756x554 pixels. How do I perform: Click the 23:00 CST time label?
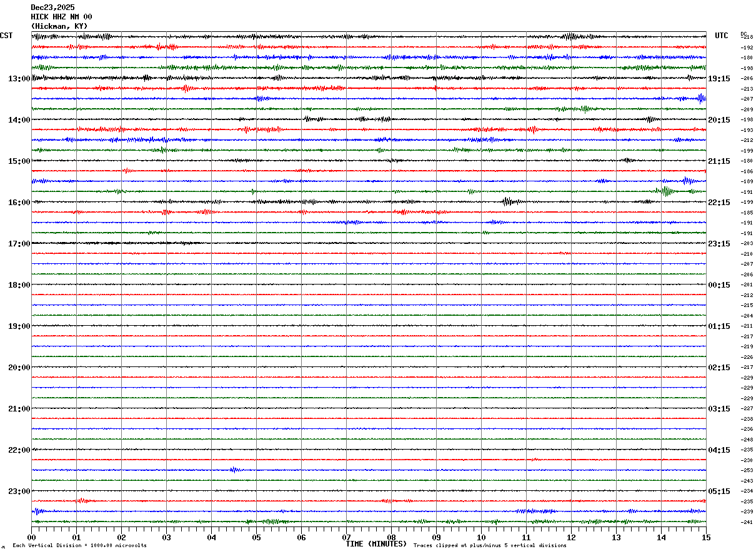point(19,491)
